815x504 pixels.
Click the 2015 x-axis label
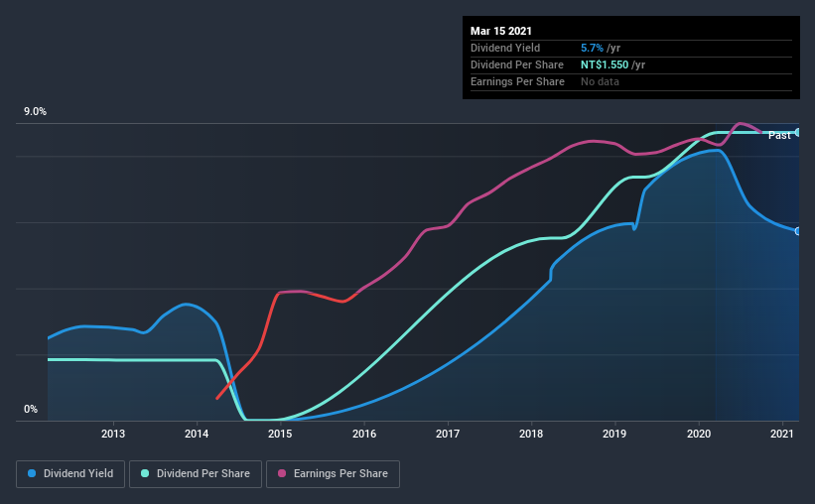tap(280, 434)
